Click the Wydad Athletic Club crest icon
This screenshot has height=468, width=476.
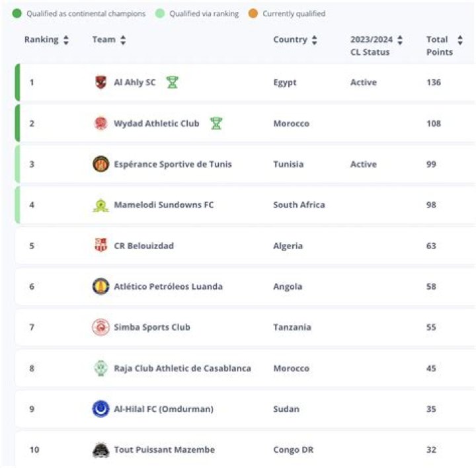[100, 124]
